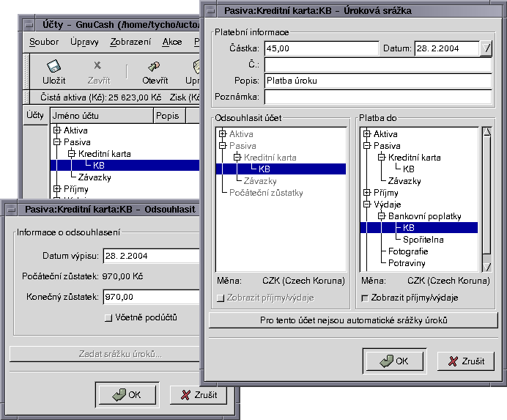507x420 pixels.
Task: Click Počáteční zůstatky in Odsouhlasit účet tree
Action: (x=266, y=193)
